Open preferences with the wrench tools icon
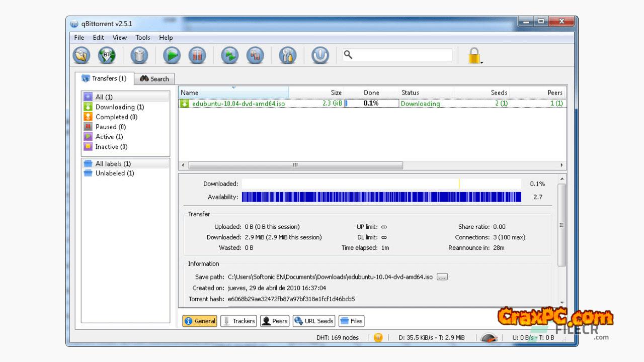Image resolution: width=644 pixels, height=362 pixels. (x=287, y=55)
